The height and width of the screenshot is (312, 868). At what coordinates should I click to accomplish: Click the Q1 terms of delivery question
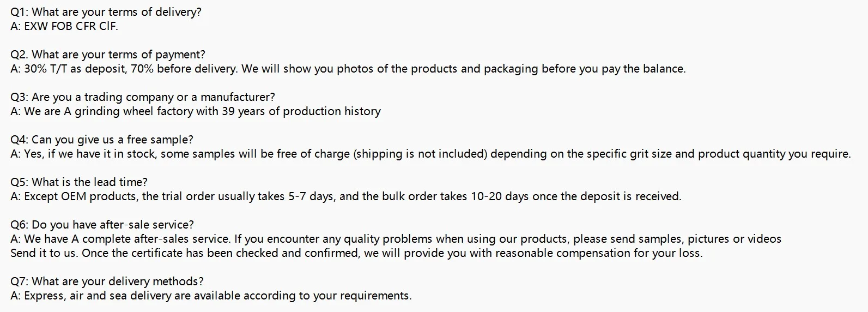(x=106, y=12)
